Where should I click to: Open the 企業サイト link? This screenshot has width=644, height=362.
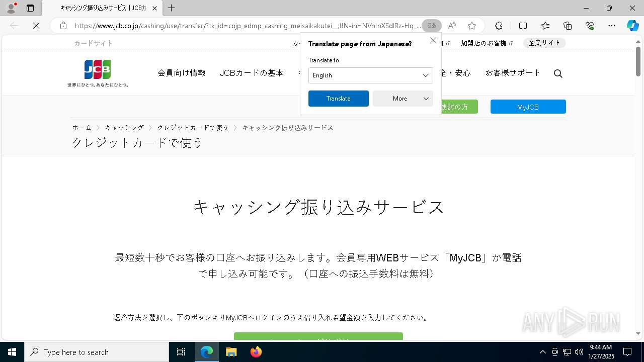[x=544, y=43]
